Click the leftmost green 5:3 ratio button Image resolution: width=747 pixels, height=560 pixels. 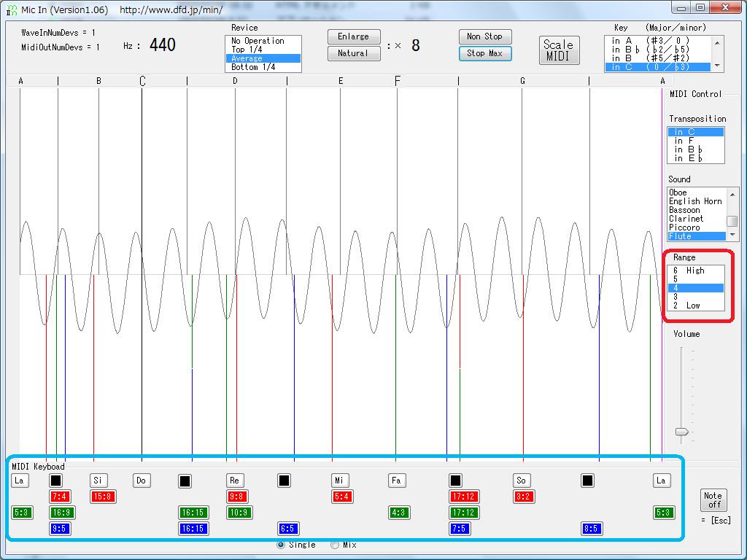(22, 513)
